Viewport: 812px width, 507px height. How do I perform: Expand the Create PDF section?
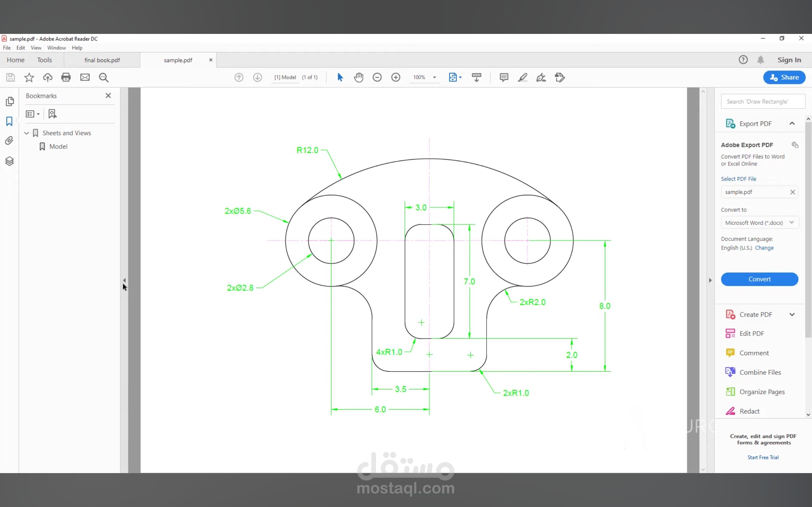(x=792, y=315)
